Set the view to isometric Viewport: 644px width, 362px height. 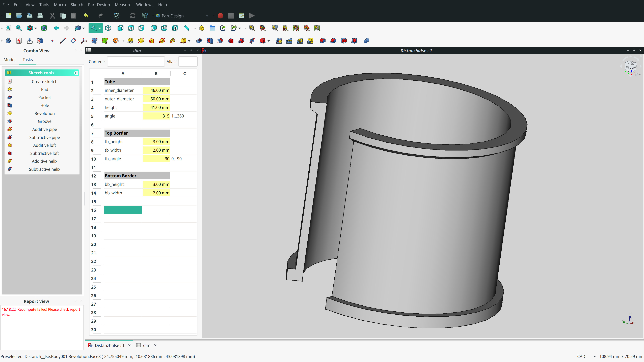click(108, 28)
